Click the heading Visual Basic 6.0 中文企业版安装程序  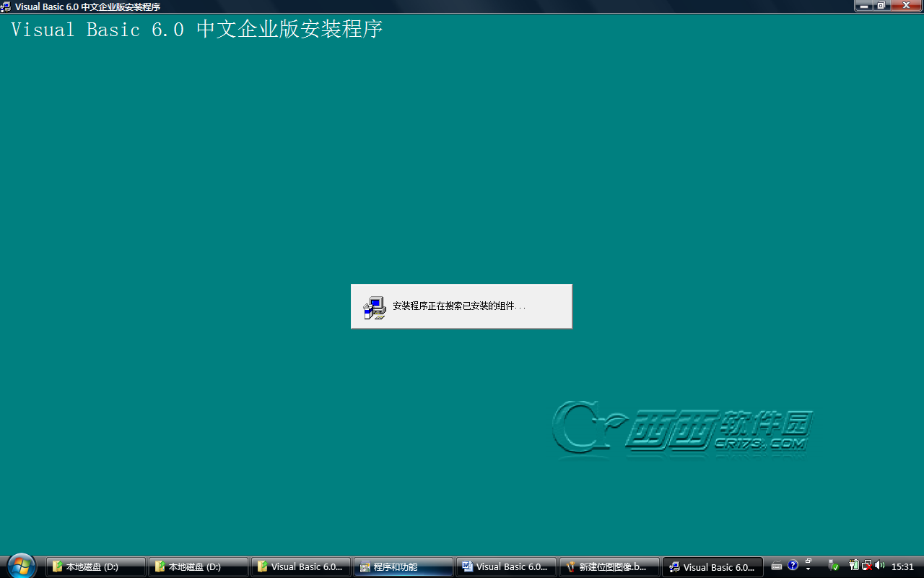(x=196, y=30)
